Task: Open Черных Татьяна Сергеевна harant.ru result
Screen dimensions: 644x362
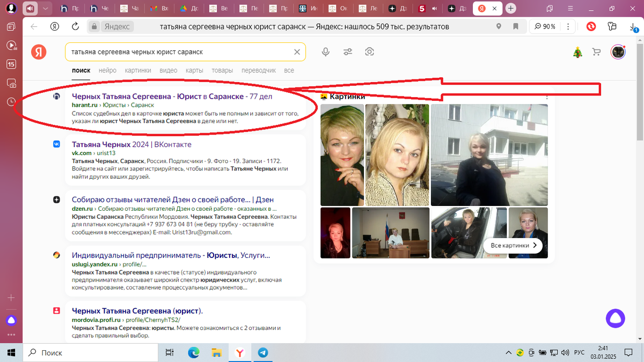Action: pyautogui.click(x=172, y=97)
